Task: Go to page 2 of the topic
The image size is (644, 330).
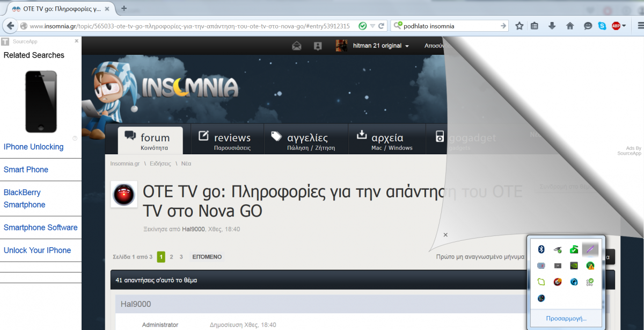Action: tap(171, 257)
